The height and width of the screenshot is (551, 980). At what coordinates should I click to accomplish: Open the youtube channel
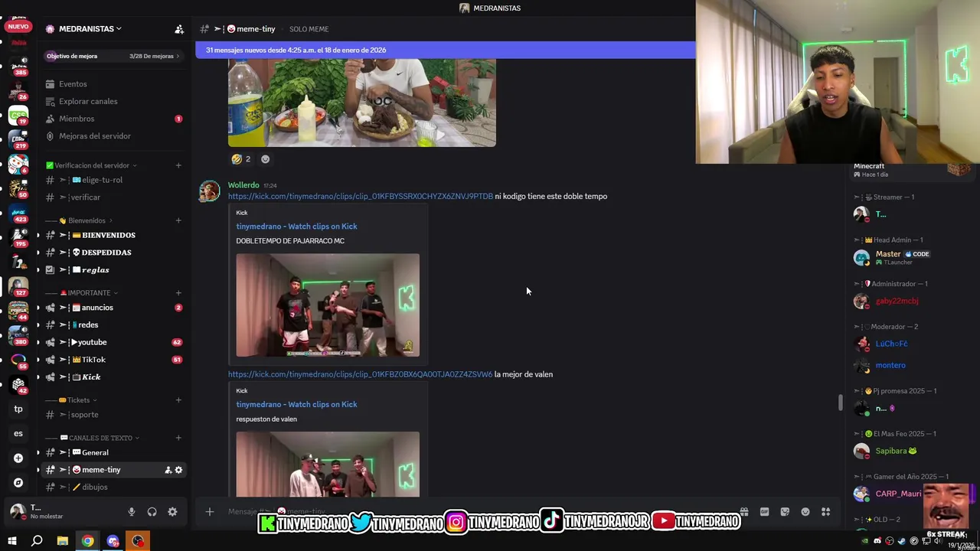[113, 342]
